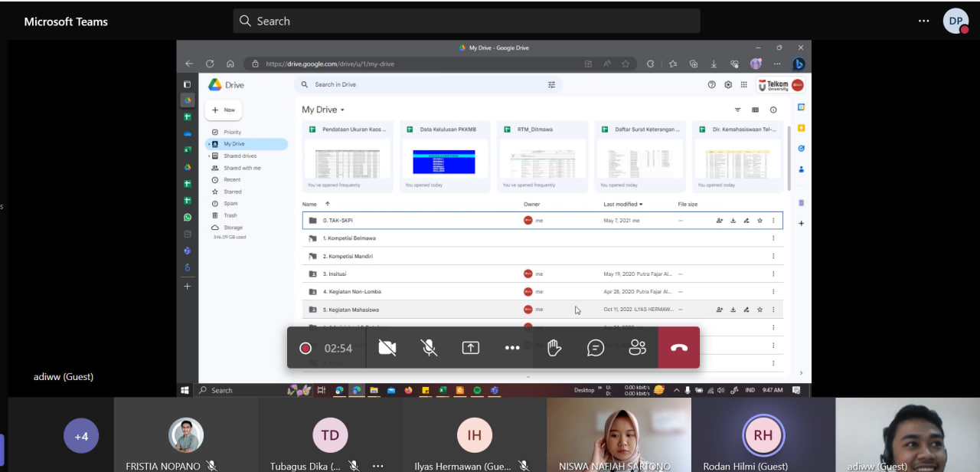Open the Telkom University account badge

780,85
